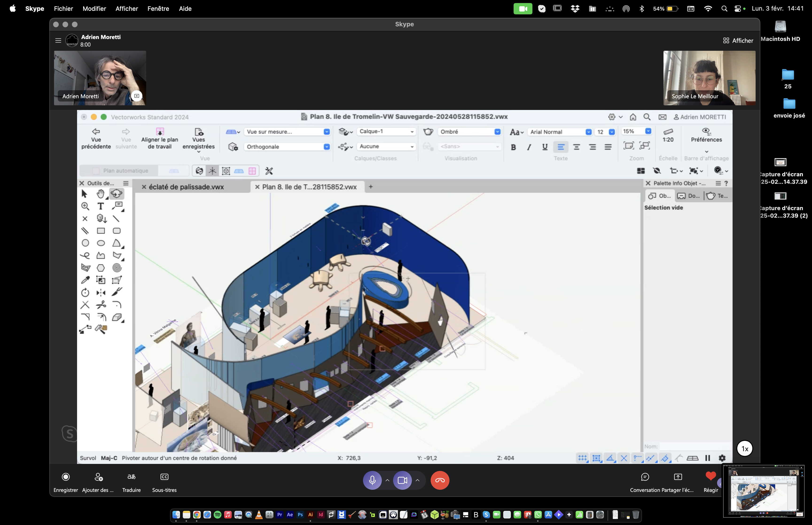
Task: Select the Pan hand tool
Action: [x=100, y=194]
